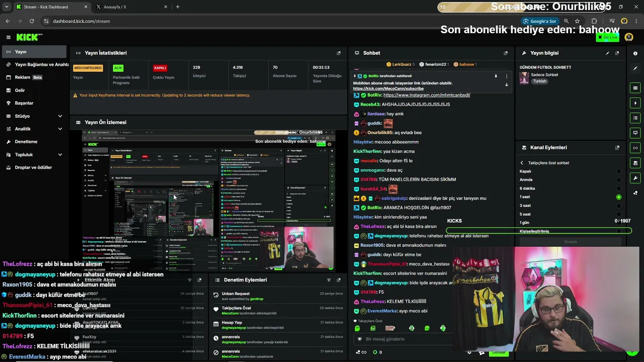Pop out the Yayın İstatistikleri panel
Viewport: 644px width, 362px height.
tap(339, 53)
